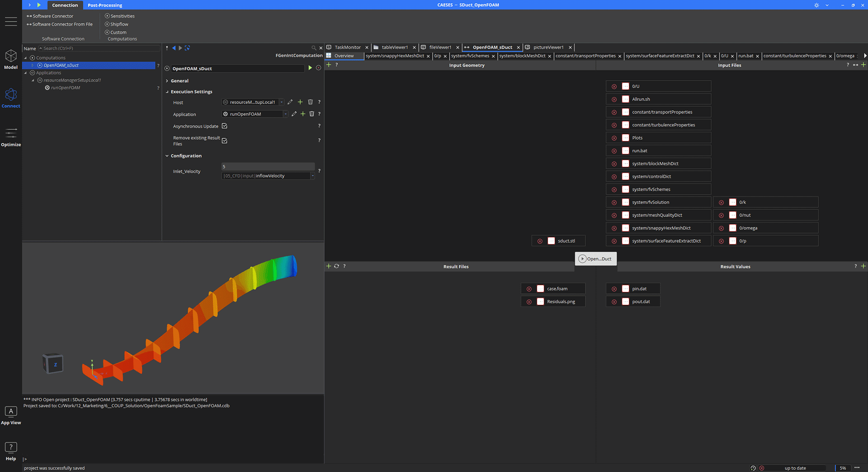Screen dimensions: 868x472
Task: Open App View from the sidebar
Action: click(x=11, y=415)
